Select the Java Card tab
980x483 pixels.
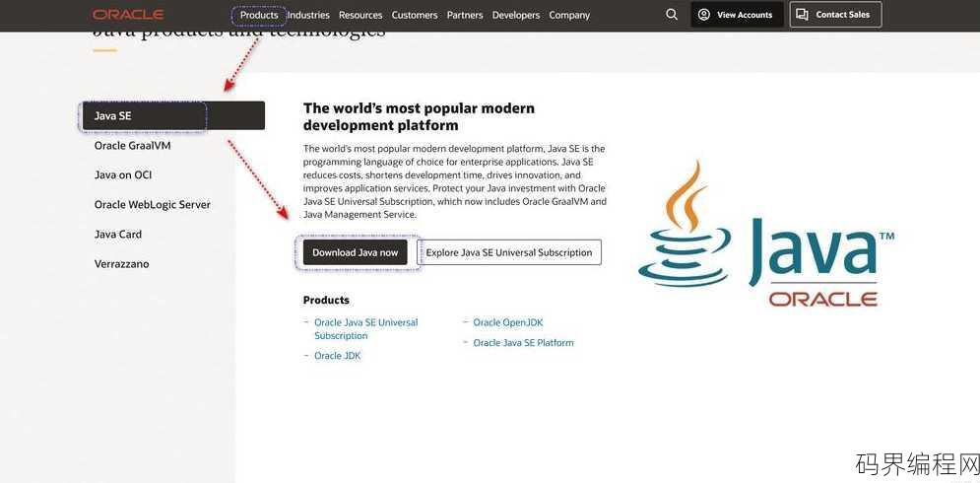click(x=118, y=235)
